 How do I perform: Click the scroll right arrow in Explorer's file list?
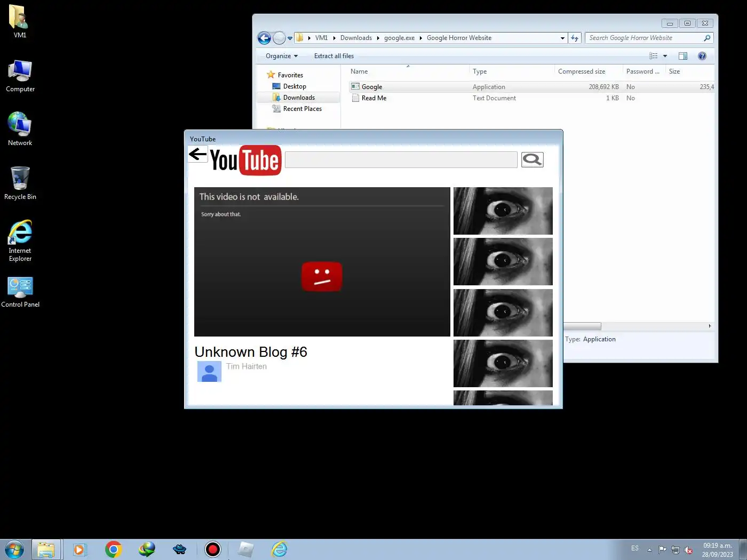710,326
